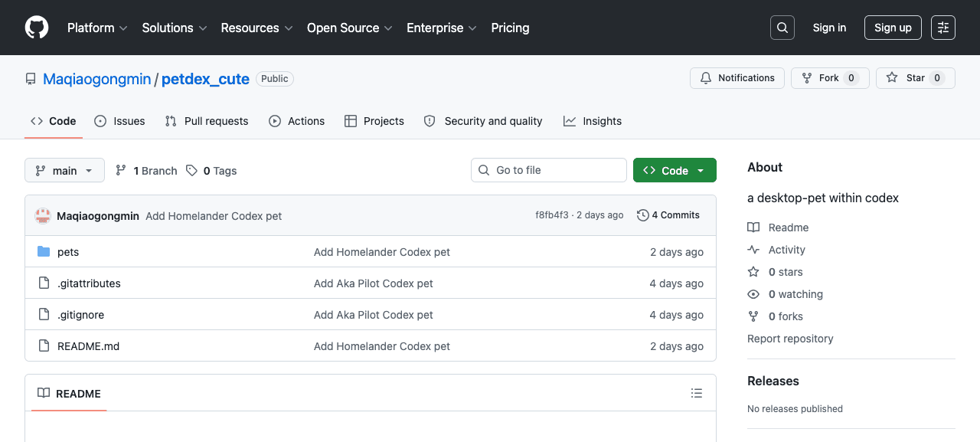View the 0 stars stargazers link

pyautogui.click(x=775, y=272)
